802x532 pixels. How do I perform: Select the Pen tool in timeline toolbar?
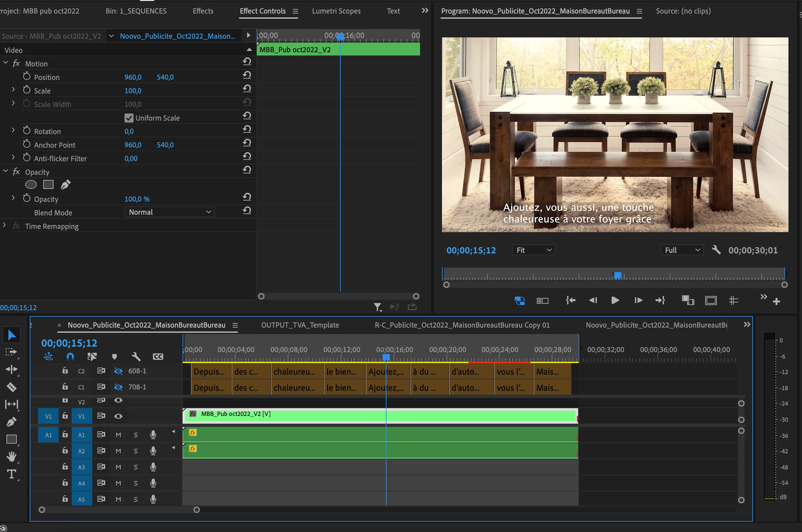click(11, 422)
